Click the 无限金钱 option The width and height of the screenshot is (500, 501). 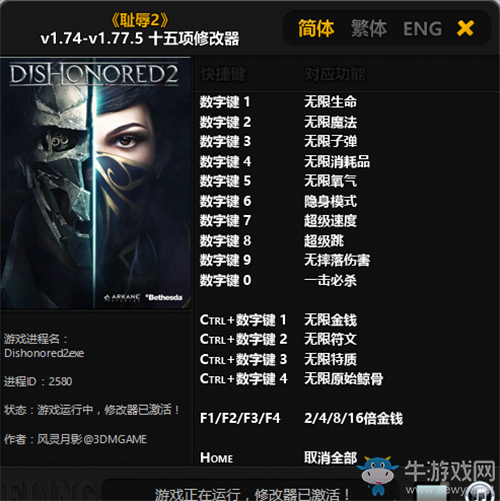coord(330,320)
